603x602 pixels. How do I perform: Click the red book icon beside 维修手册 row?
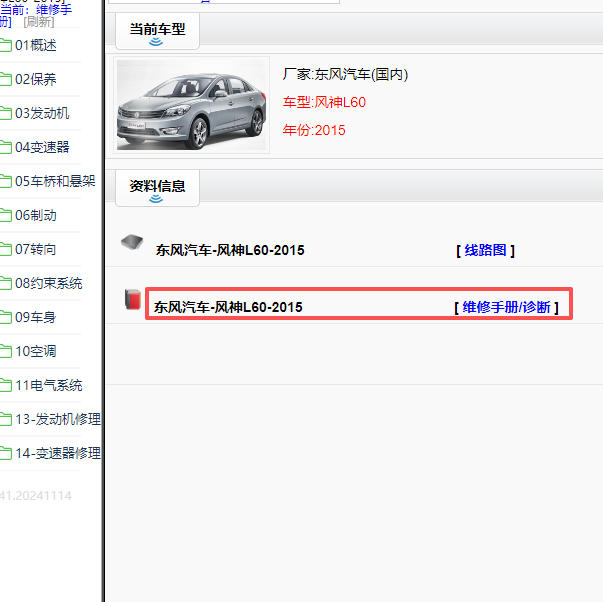133,299
